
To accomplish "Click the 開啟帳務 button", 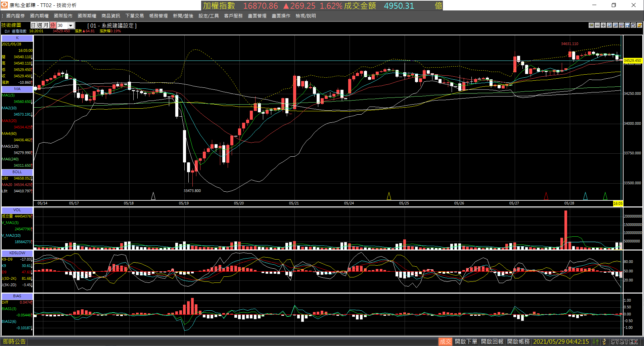I will point(518,342).
